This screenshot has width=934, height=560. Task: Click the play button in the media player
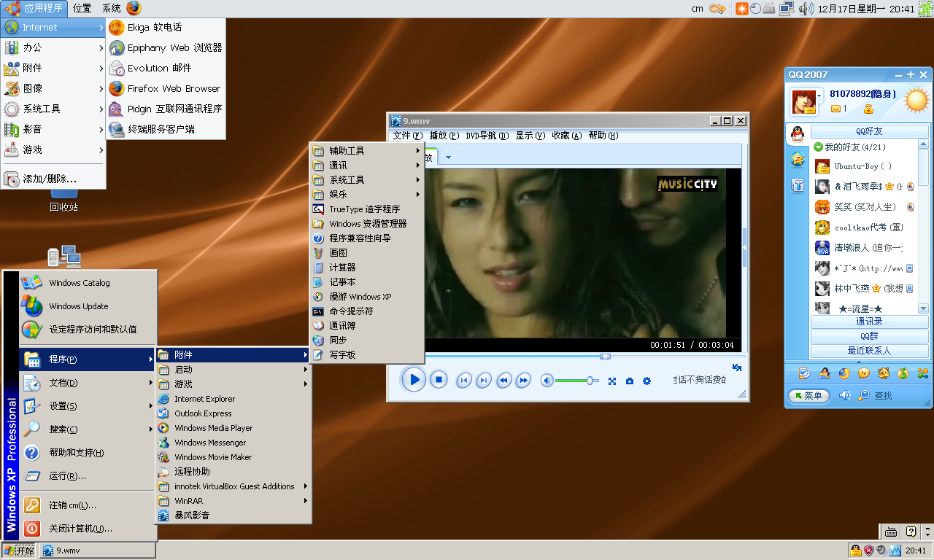click(x=414, y=379)
